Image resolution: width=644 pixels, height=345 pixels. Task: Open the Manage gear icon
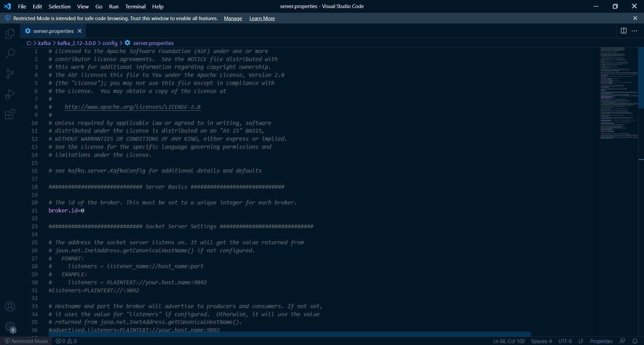(10, 327)
